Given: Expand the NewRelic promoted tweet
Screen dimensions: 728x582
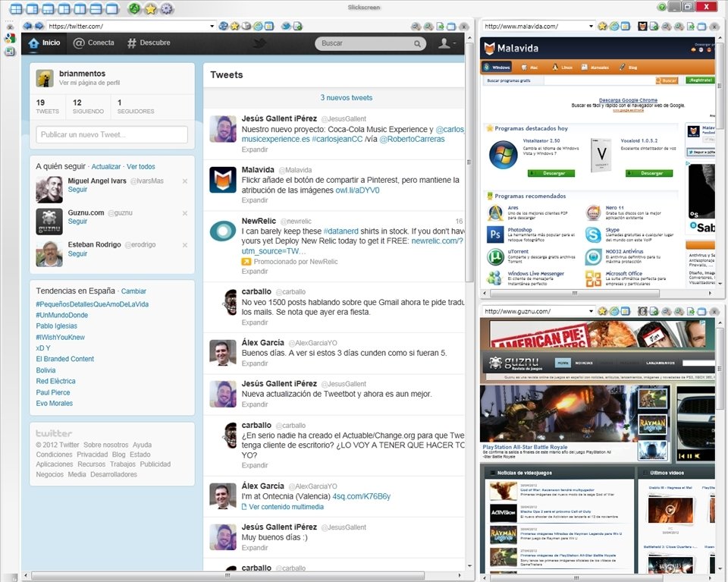Looking at the screenshot, I should coord(255,271).
